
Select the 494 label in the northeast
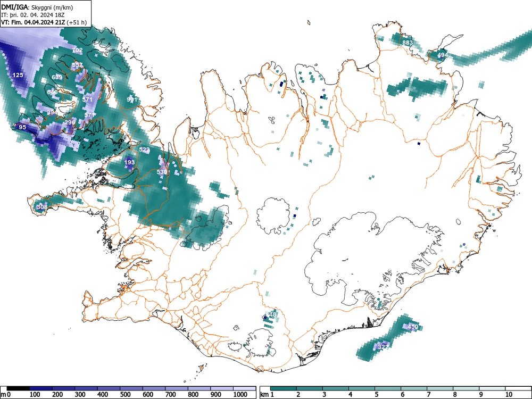tap(443, 55)
